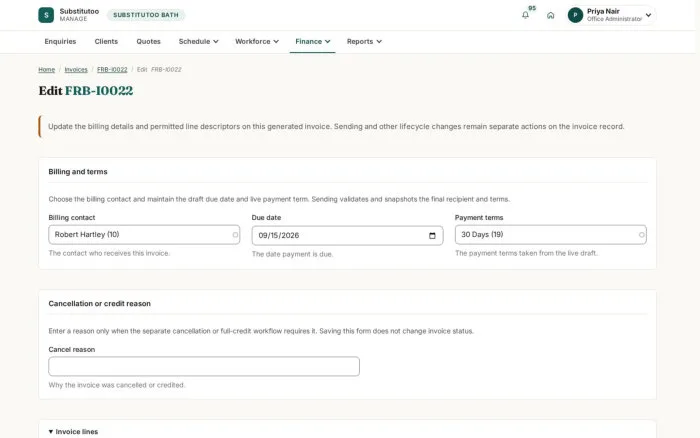Open the Payment terms combo box
Viewport: 700px width, 438px height.
click(550, 235)
